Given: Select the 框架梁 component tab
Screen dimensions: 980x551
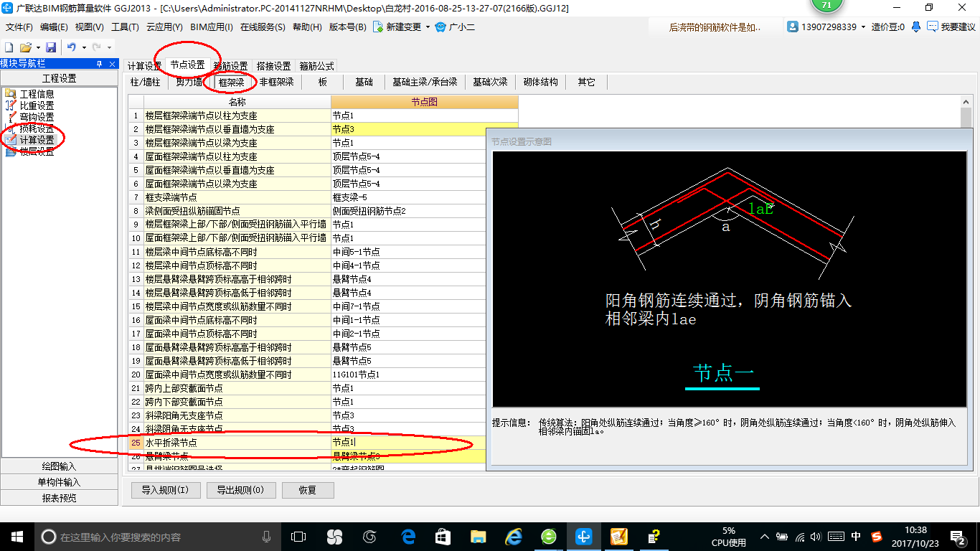Looking at the screenshot, I should 232,82.
